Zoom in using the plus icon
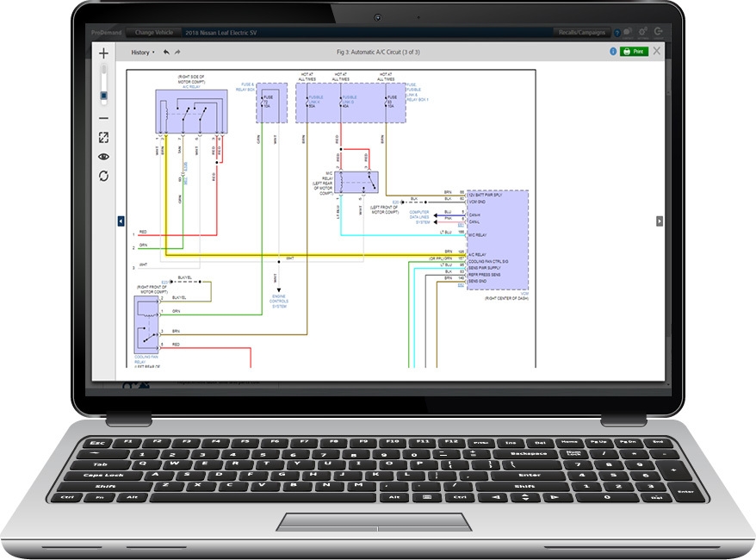 [103, 54]
